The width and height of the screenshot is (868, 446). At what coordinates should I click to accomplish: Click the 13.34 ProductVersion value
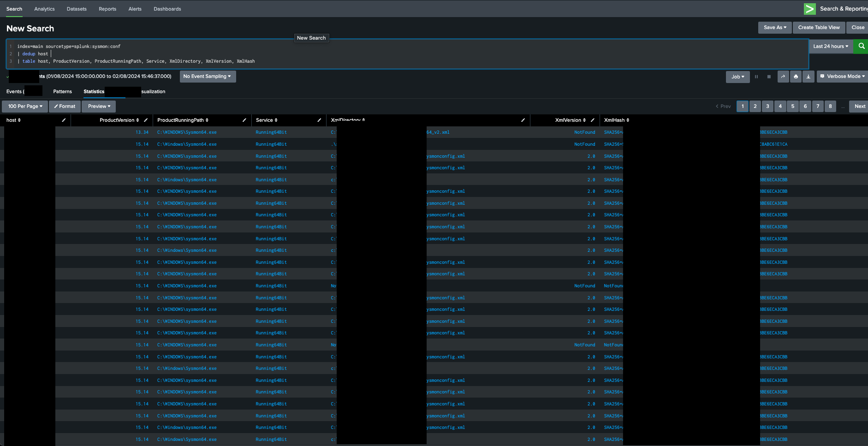click(142, 132)
